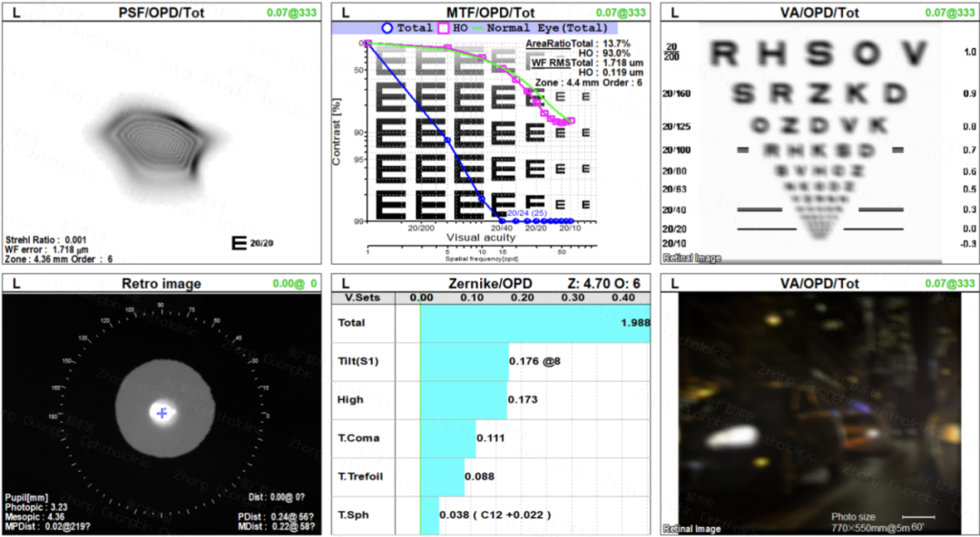Click the Visual acuity axis label
The image size is (980, 537).
(481, 238)
